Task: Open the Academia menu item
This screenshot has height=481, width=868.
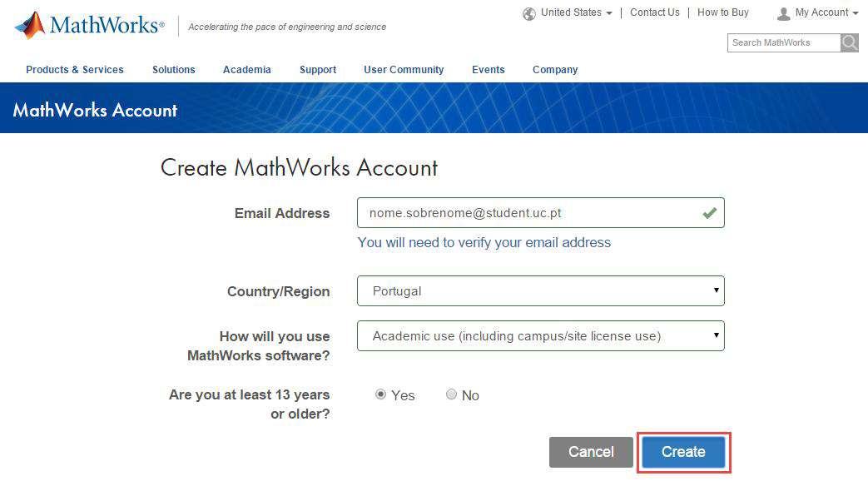Action: 247,70
